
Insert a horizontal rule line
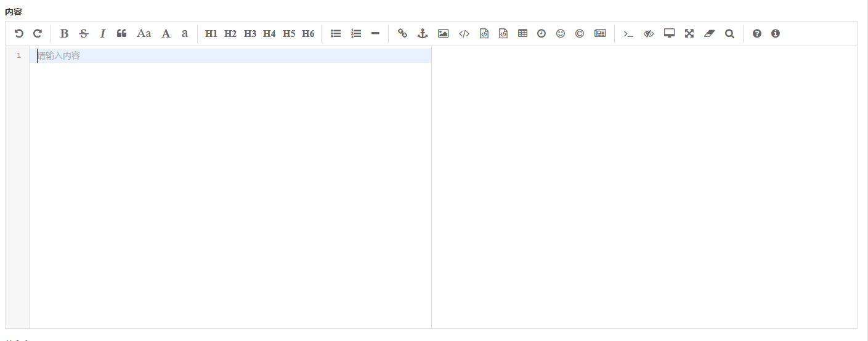pyautogui.click(x=375, y=34)
